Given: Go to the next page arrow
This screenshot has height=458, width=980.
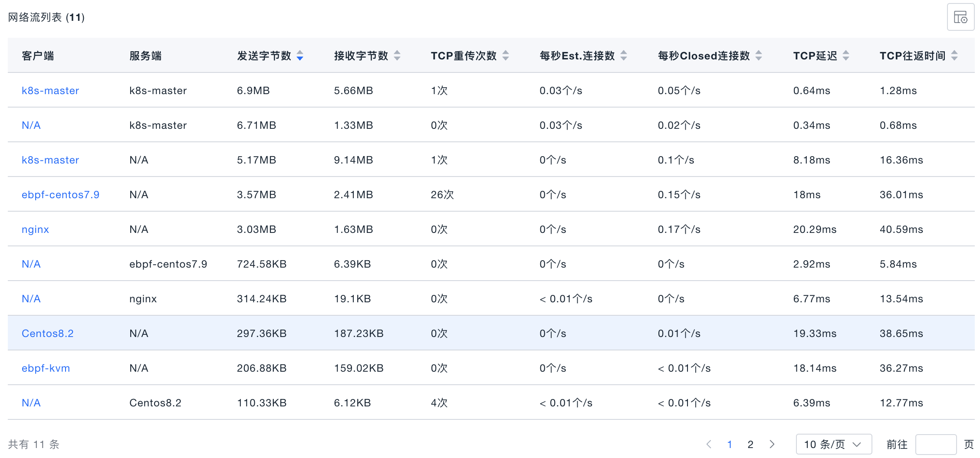Looking at the screenshot, I should tap(772, 444).
